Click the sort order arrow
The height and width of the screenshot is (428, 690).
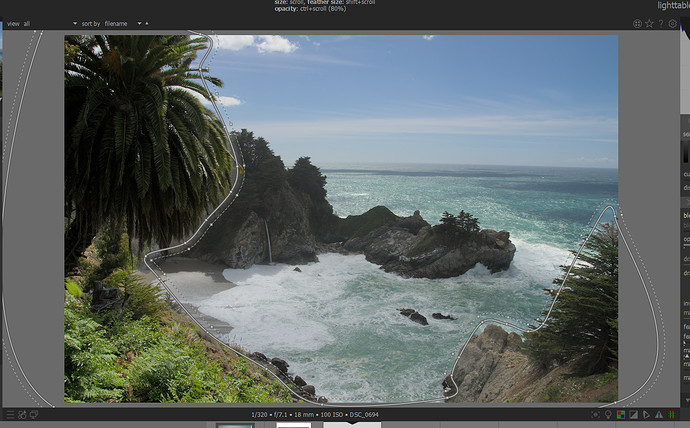[146, 23]
